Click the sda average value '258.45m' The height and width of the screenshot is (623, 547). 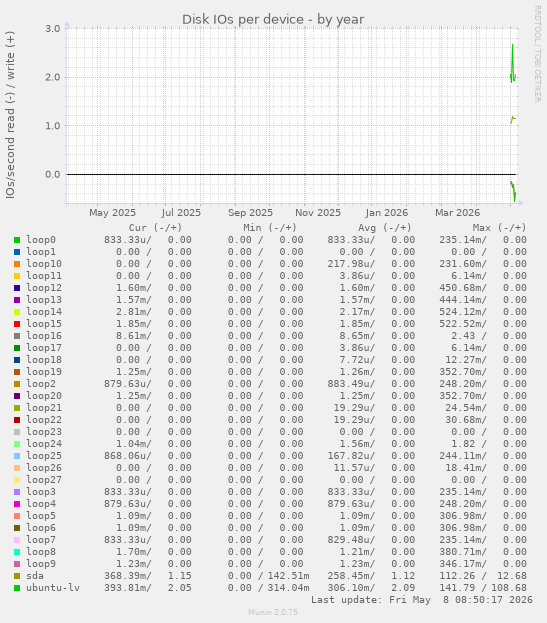[x=349, y=576]
